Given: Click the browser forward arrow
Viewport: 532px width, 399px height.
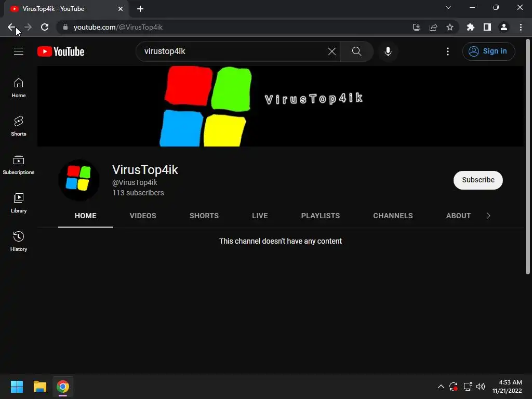Looking at the screenshot, I should point(28,27).
